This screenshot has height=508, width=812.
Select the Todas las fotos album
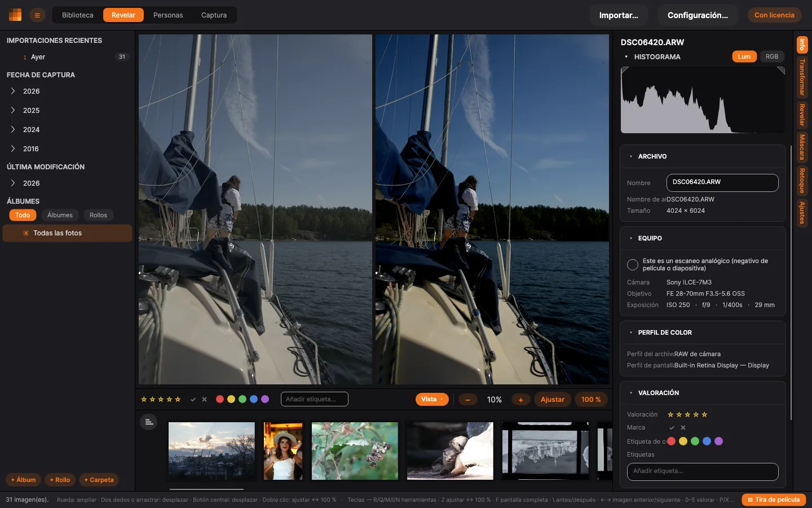pos(67,233)
